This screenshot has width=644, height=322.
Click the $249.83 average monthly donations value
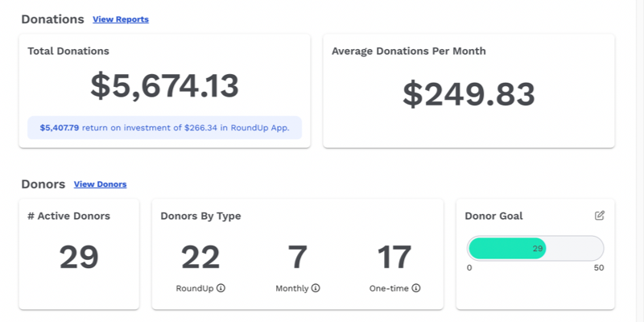(469, 94)
